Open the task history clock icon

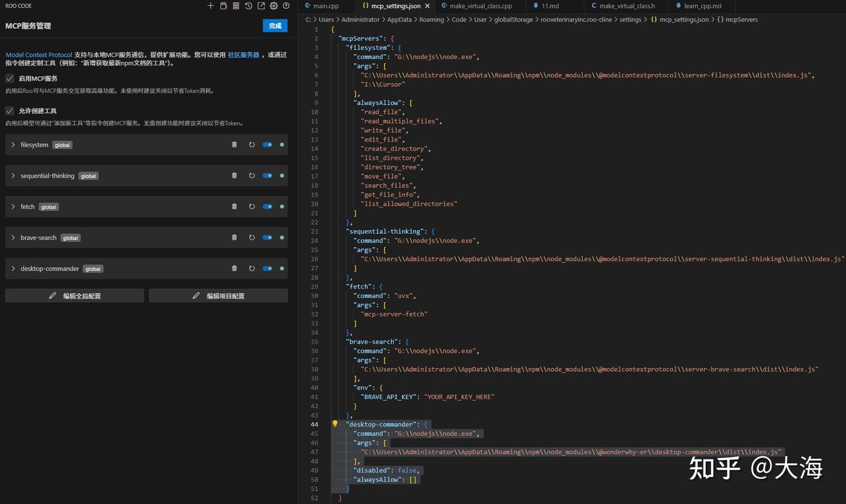tap(249, 6)
